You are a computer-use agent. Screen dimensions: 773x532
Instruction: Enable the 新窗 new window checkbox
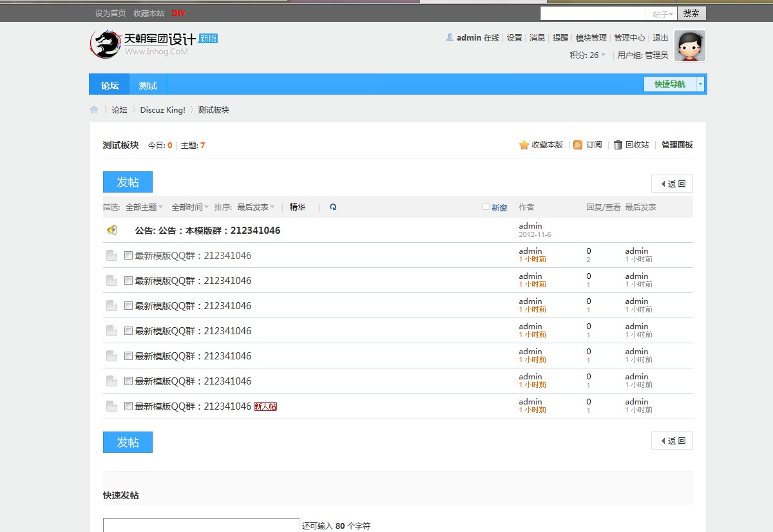[x=486, y=207]
